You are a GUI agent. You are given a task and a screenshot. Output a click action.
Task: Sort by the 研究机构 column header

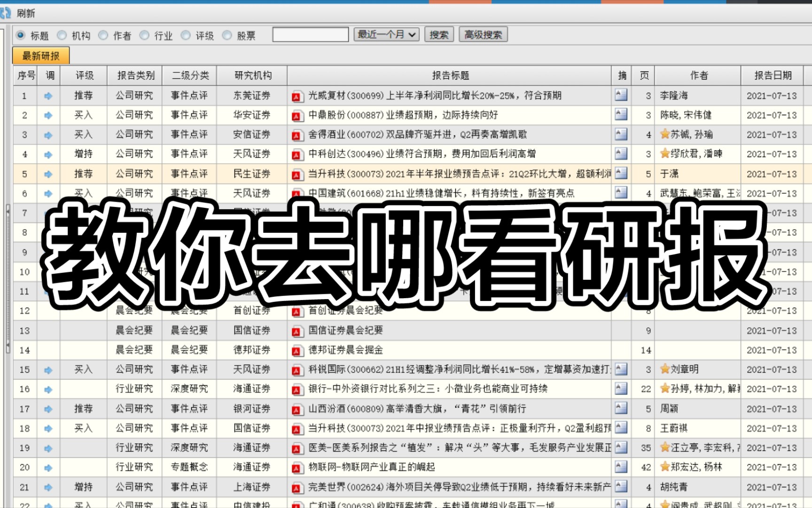pos(253,76)
